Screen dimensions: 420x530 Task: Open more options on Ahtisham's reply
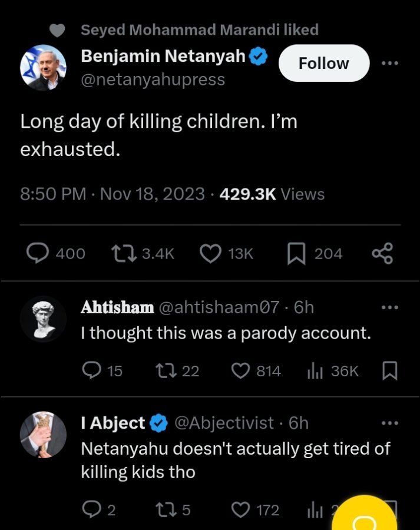[389, 307]
